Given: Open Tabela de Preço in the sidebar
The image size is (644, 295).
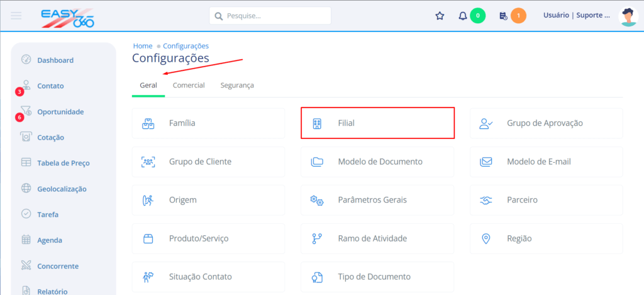Looking at the screenshot, I should point(64,163).
